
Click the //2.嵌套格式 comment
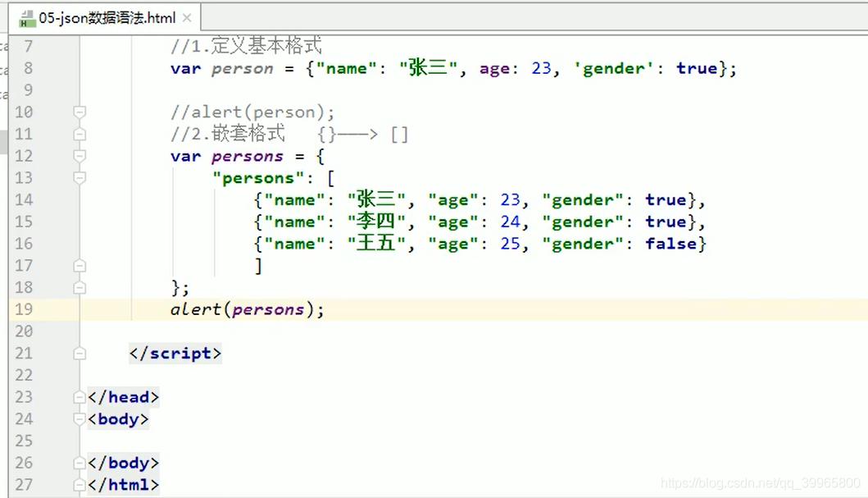228,134
